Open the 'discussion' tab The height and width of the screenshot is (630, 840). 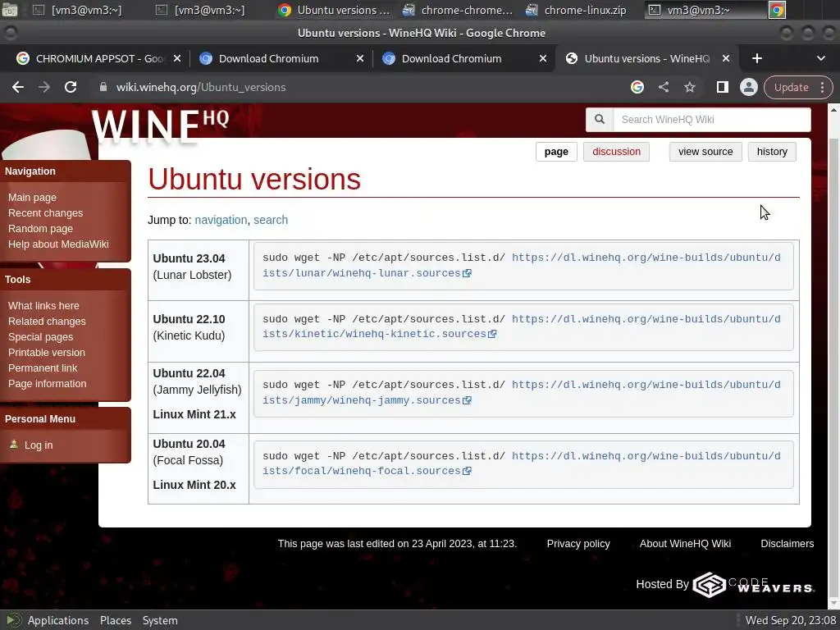[616, 152]
